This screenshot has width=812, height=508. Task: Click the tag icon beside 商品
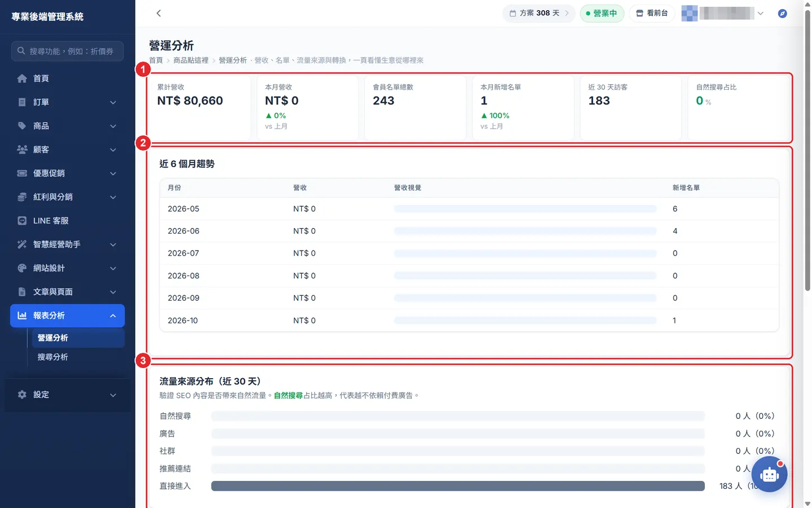tap(22, 126)
